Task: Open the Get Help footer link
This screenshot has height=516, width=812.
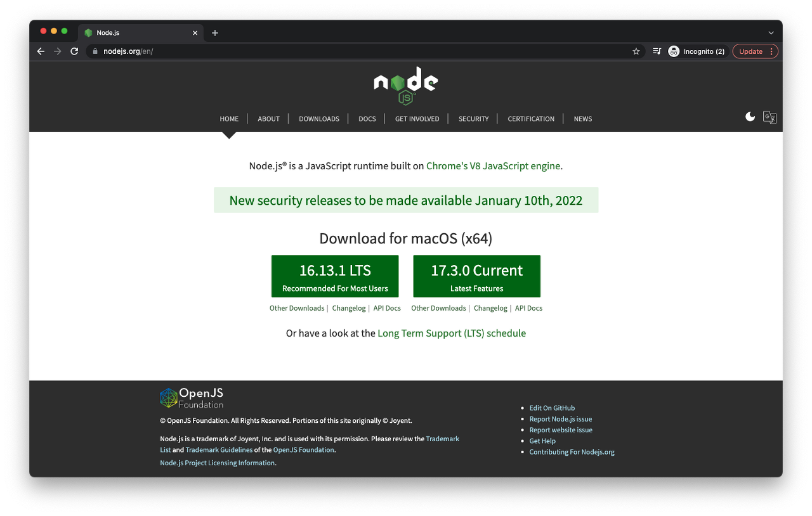Action: (x=542, y=441)
